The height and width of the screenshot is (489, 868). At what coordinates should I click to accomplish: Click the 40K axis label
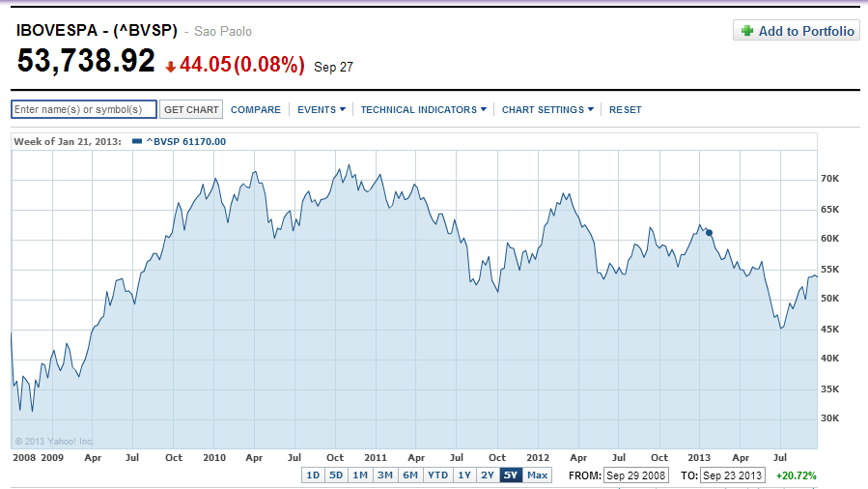point(829,358)
